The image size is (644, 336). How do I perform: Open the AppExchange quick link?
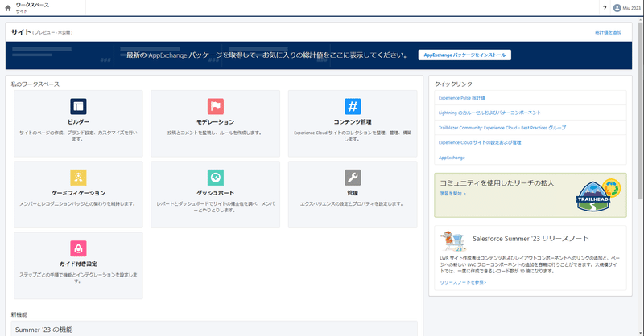click(x=452, y=158)
